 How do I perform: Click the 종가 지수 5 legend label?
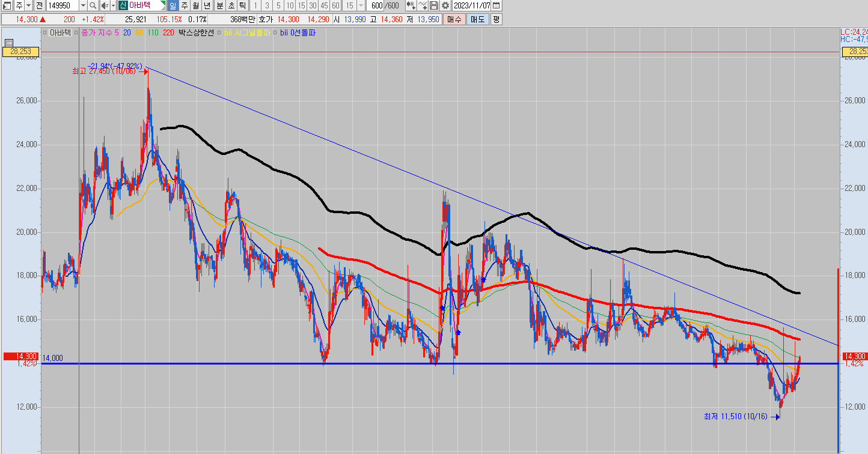point(100,33)
